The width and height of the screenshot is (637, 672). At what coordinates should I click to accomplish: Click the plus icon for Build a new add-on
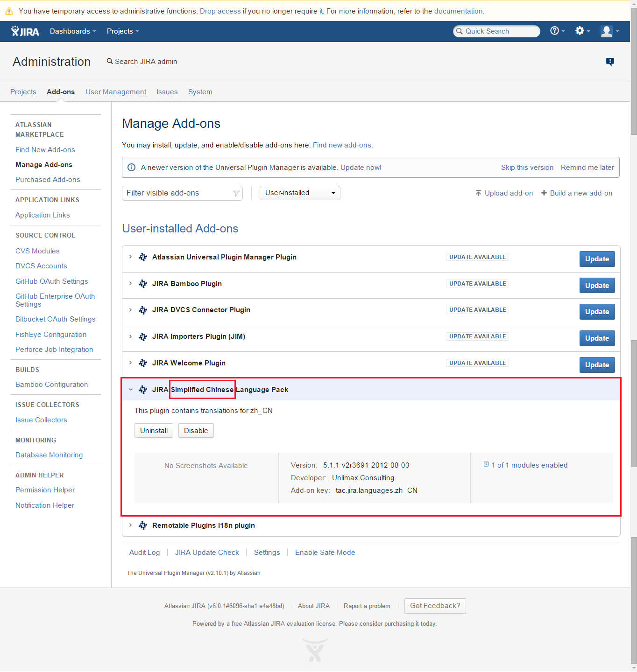click(x=544, y=193)
